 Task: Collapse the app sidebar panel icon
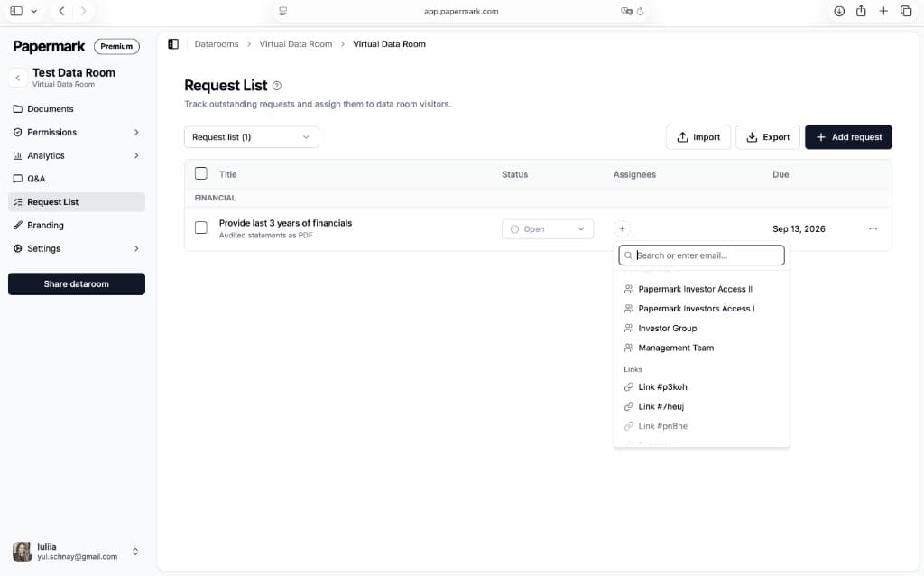173,44
